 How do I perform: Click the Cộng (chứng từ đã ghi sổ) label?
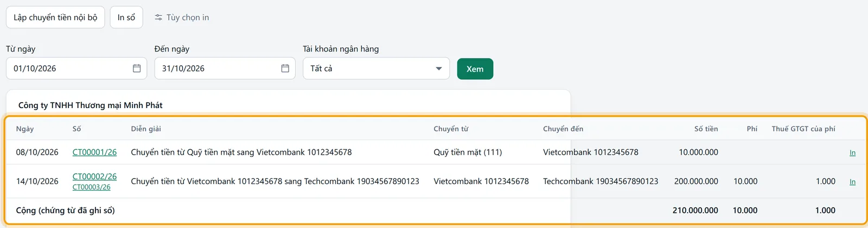click(66, 211)
